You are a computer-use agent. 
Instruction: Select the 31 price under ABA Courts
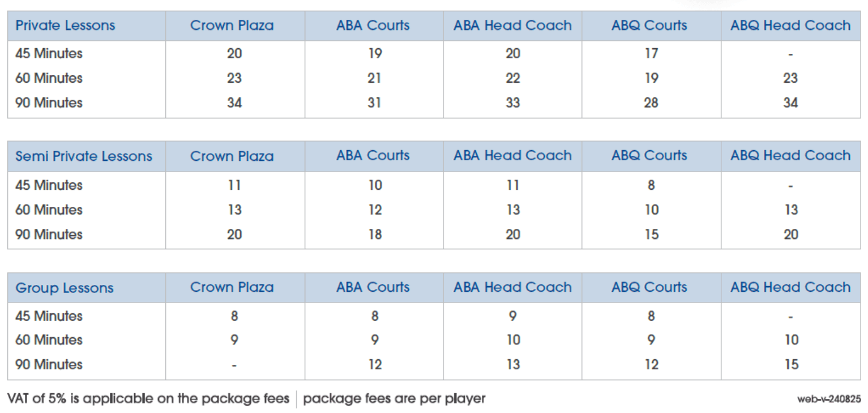[x=374, y=103]
